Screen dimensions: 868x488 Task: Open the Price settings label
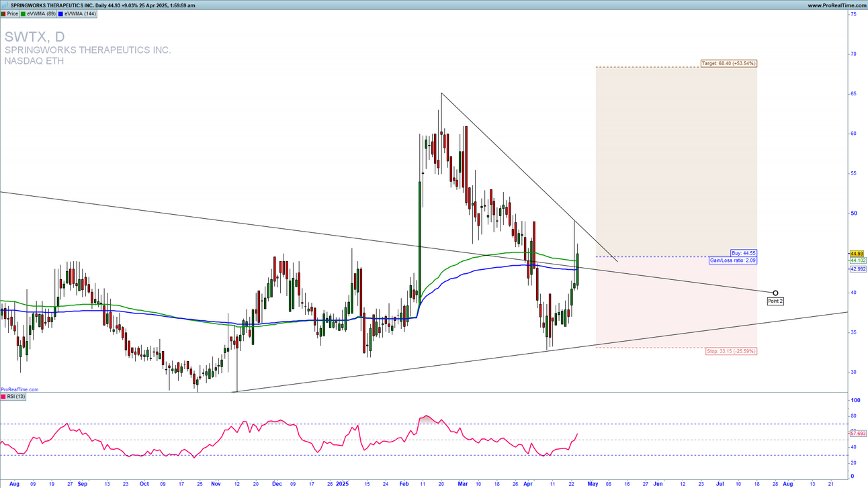point(13,13)
